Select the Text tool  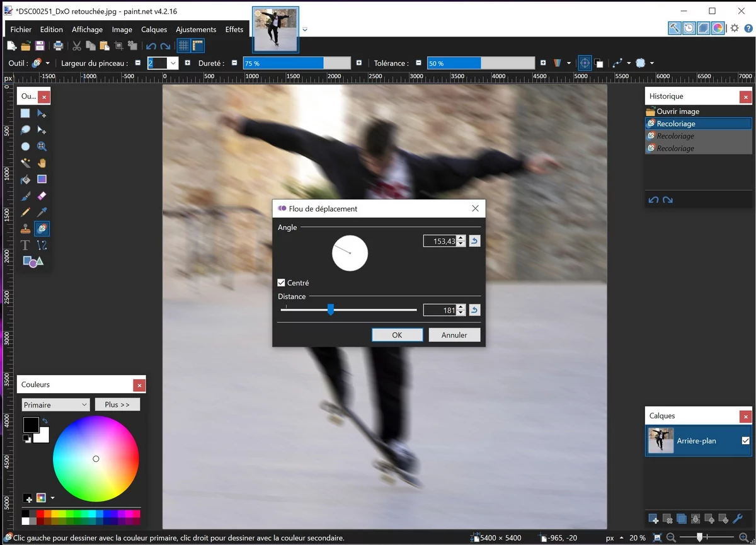[x=25, y=245]
